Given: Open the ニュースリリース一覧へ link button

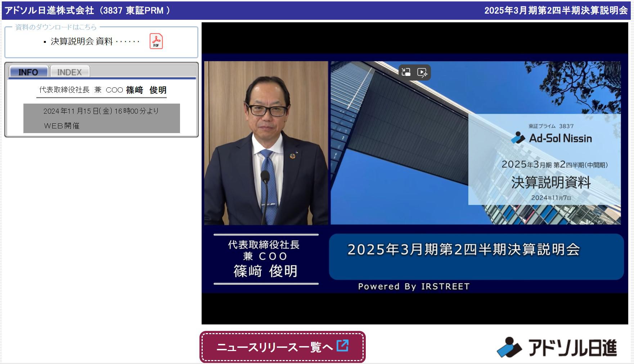Looking at the screenshot, I should [283, 347].
